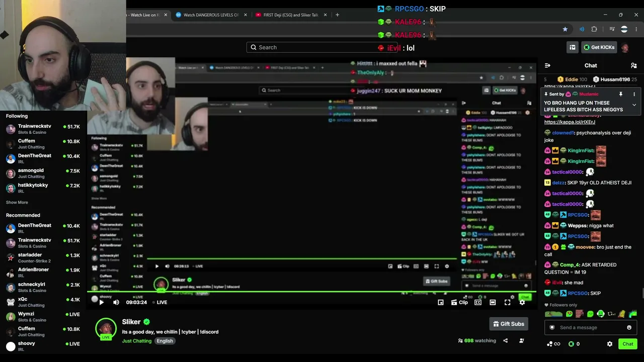Focus the Send a message chat input
Screen dimensions: 644x362
(591, 327)
